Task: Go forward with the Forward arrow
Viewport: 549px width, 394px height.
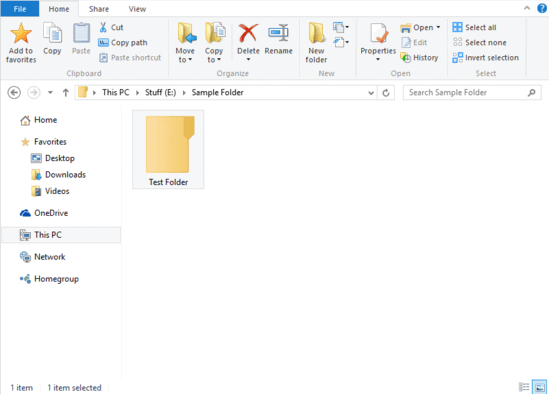Action: point(34,92)
